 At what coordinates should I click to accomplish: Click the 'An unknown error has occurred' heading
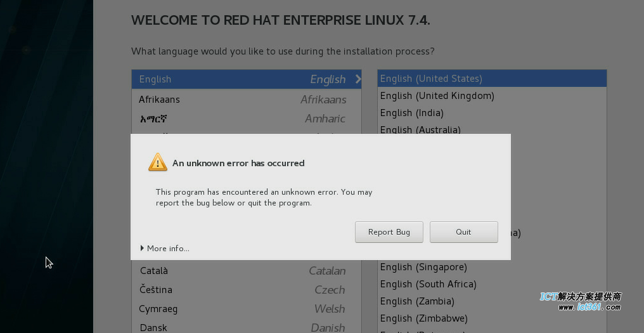coord(238,163)
